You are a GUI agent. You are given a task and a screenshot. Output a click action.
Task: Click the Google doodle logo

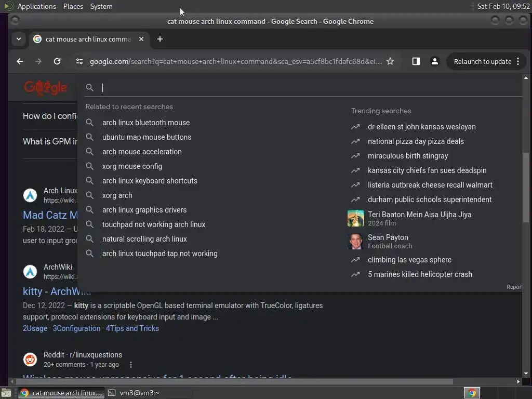(46, 88)
